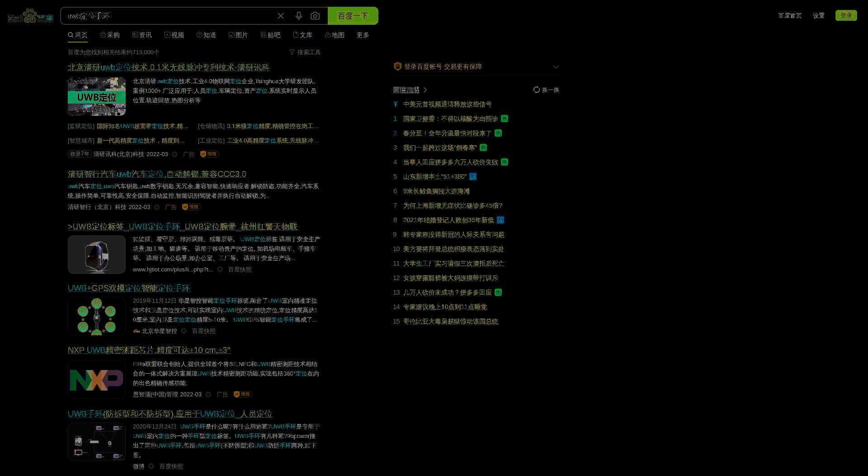Click the 华星智控 wristband diagram thumbnail
Image resolution: width=868 pixels, height=476 pixels.
click(97, 316)
